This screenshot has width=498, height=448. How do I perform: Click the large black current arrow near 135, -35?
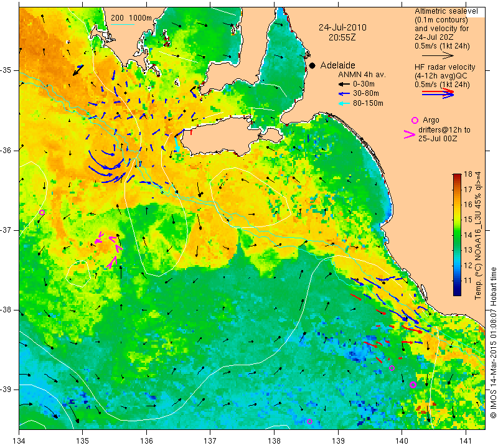[78, 70]
